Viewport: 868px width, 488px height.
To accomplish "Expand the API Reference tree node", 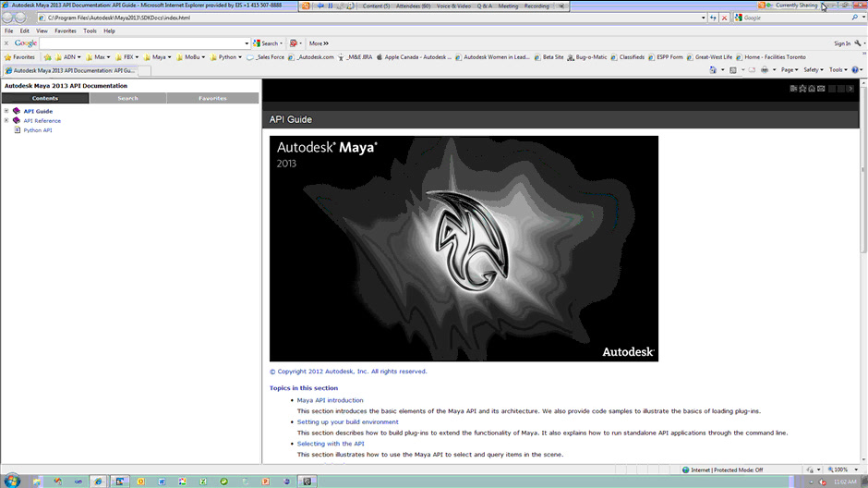I will (x=6, y=120).
